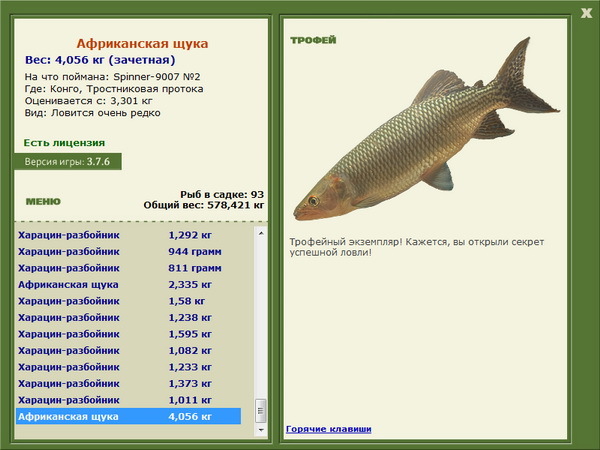
Task: Open the Горячие клавиши link
Action: 328,429
